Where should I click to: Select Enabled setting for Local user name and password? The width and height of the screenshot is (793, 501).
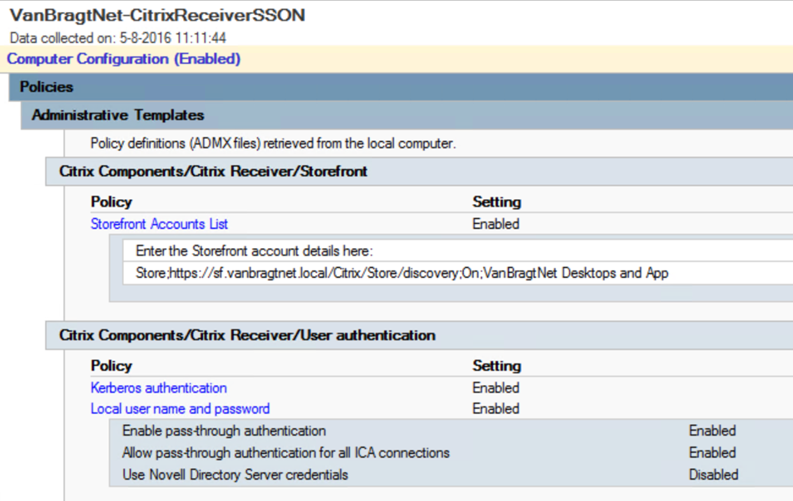coord(496,408)
